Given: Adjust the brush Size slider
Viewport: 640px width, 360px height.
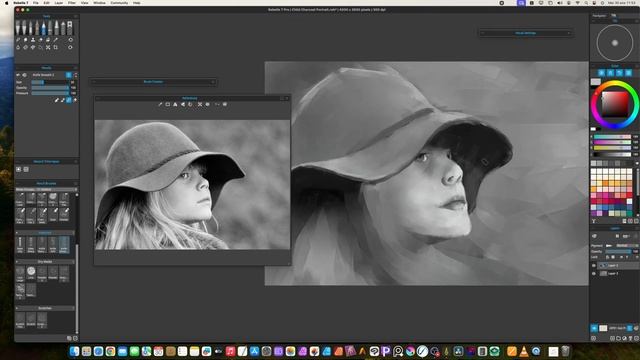Looking at the screenshot, I should click(x=50, y=82).
